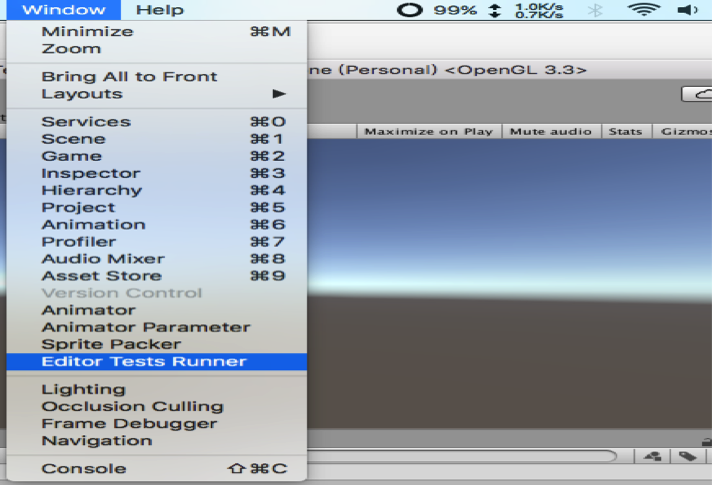
Task: Select Occlusion Culling menu item
Action: [157, 406]
